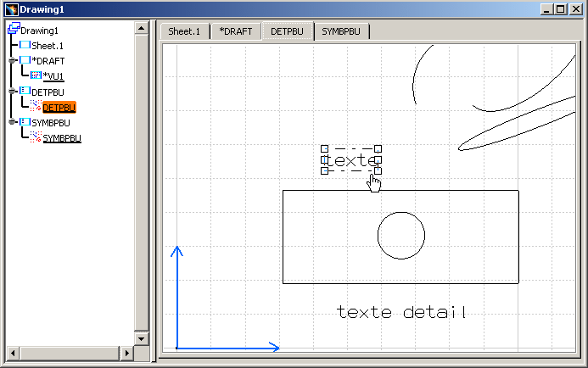
Task: Click the *DRAFT sheet icon in tree
Action: point(25,60)
